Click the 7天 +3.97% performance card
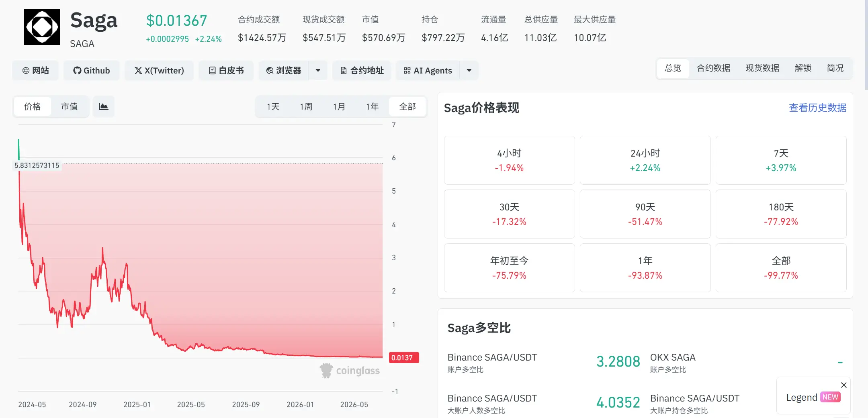 click(781, 160)
